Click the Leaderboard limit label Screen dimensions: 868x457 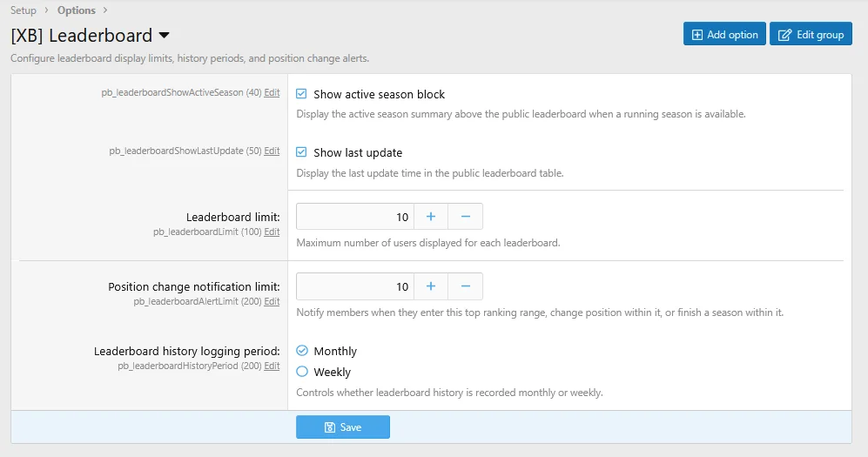coord(233,217)
